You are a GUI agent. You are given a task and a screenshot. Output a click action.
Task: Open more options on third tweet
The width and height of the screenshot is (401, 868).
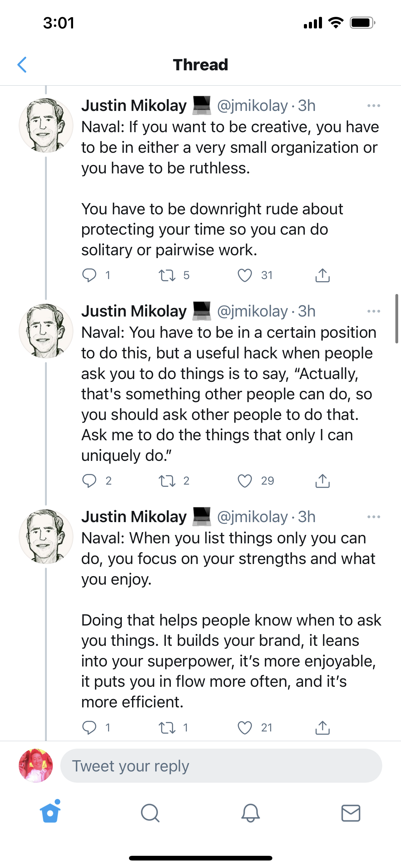coord(374,516)
